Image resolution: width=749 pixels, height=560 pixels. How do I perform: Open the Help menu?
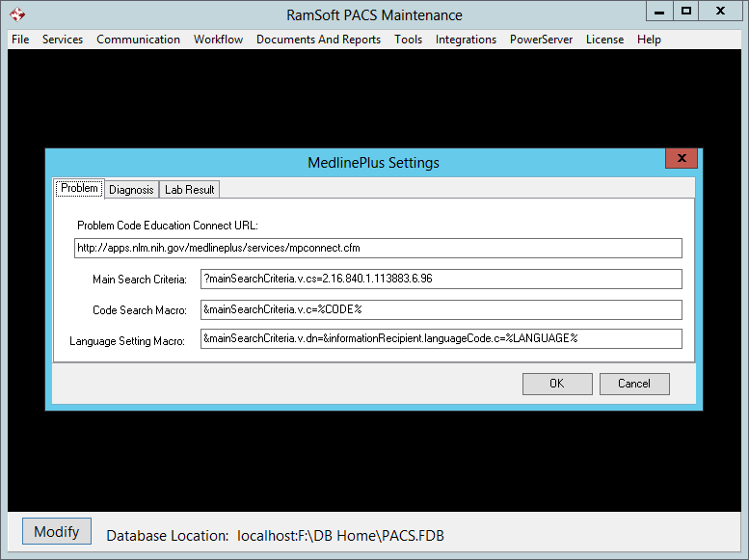649,40
